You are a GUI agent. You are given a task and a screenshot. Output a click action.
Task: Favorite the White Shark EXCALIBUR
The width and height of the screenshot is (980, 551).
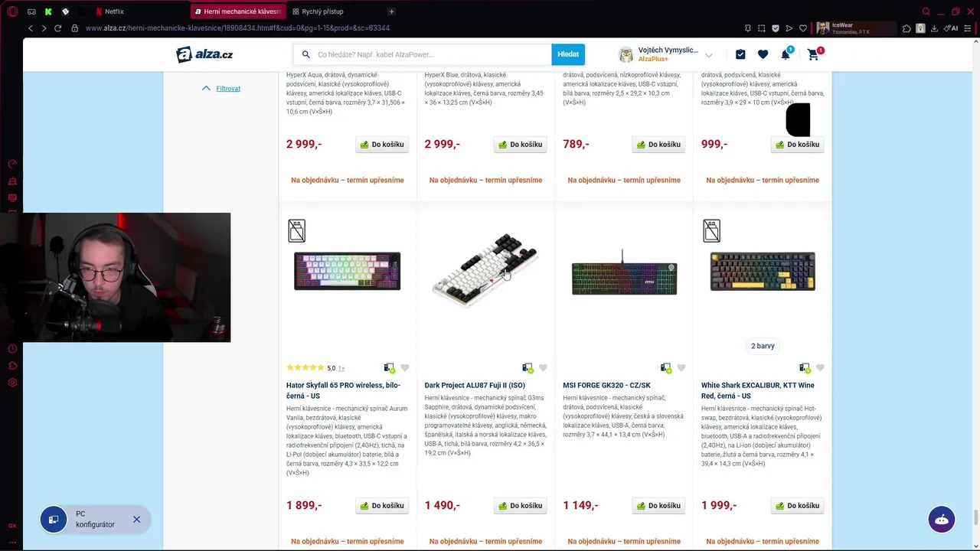click(x=820, y=368)
